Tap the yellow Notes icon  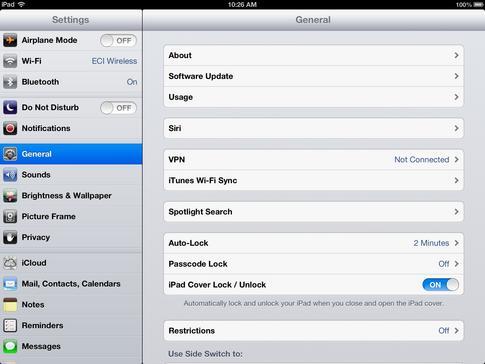pyautogui.click(x=10, y=305)
